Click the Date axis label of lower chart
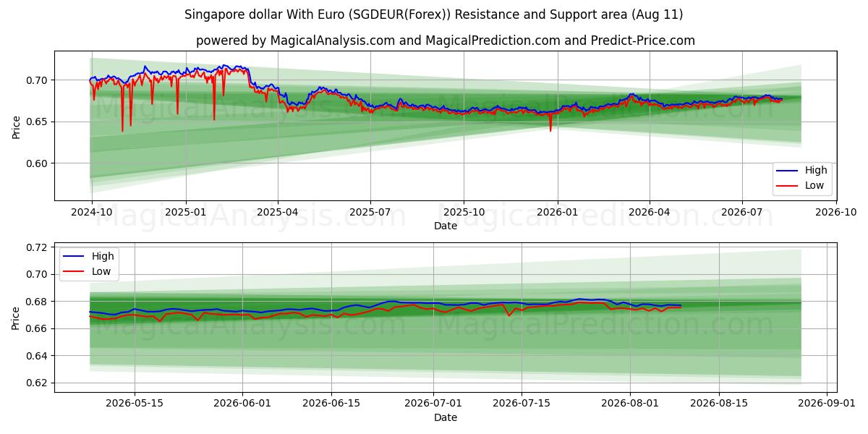Image resolution: width=868 pixels, height=434 pixels. 446,417
